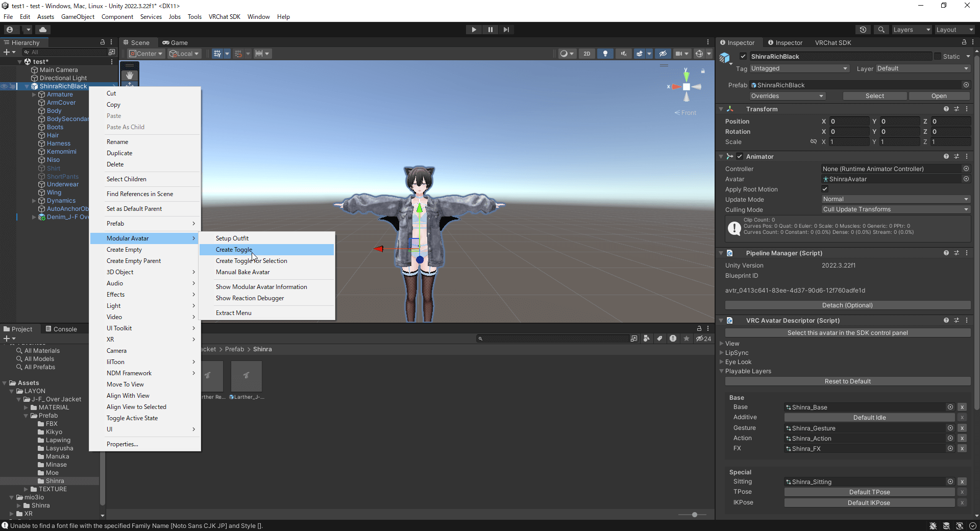Open favorites star icon in Project panel

click(x=687, y=339)
